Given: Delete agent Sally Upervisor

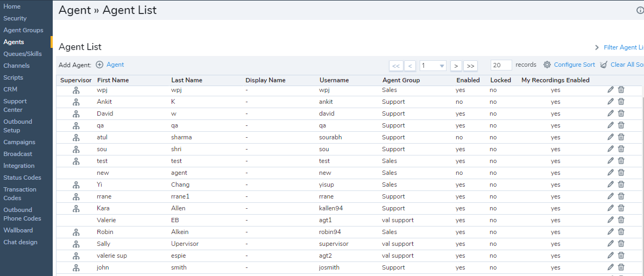Looking at the screenshot, I should 621,244.
